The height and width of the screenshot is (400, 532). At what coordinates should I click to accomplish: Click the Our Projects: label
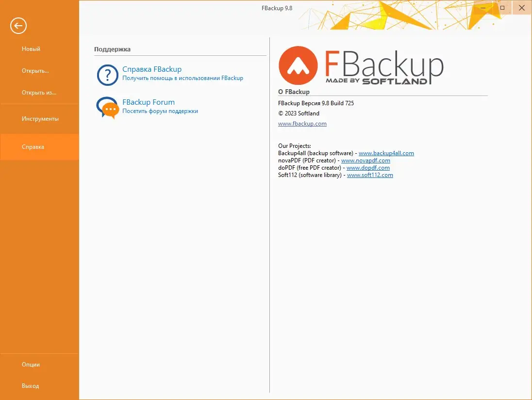[295, 146]
